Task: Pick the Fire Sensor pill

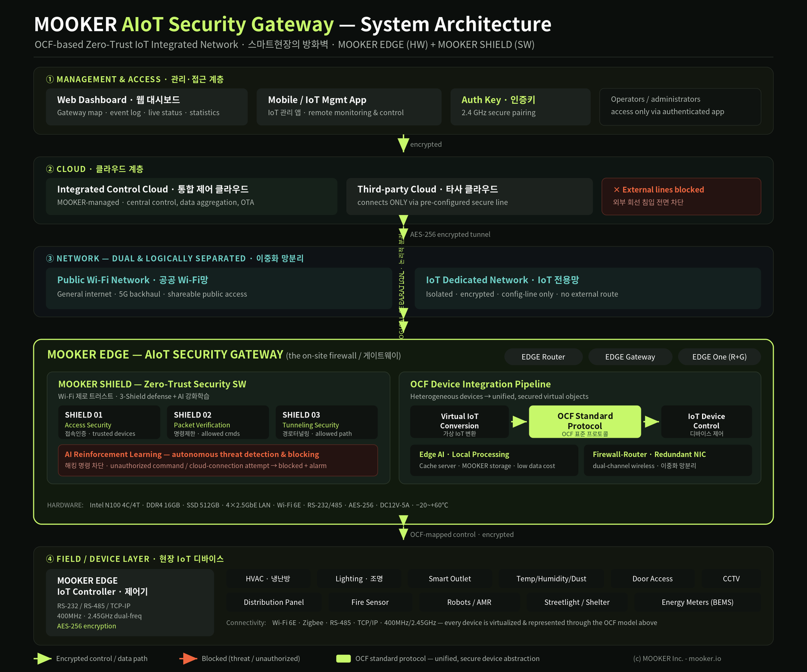Action: (370, 602)
